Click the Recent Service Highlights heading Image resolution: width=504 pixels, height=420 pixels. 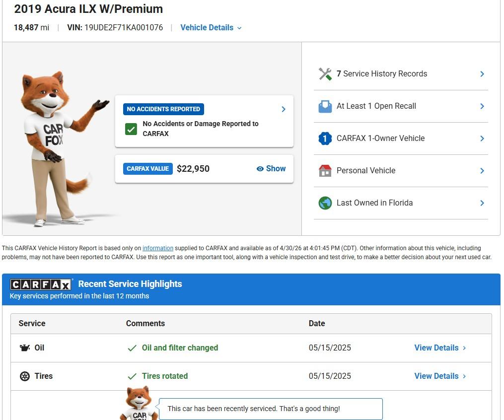[130, 284]
